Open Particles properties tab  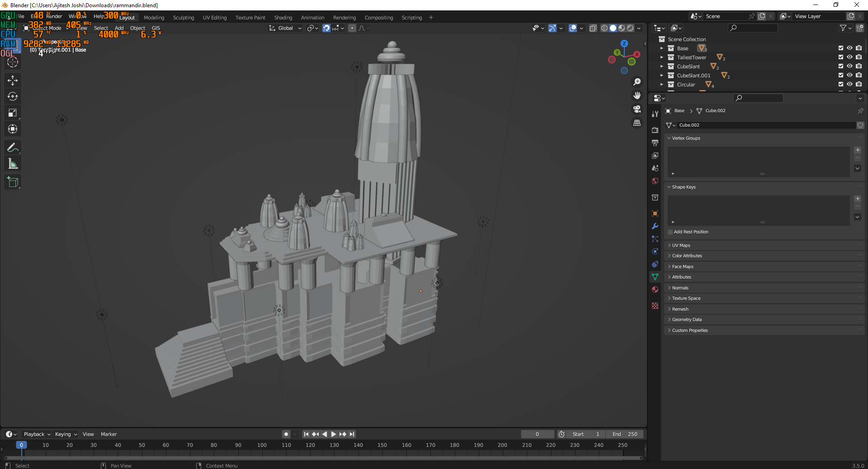pyautogui.click(x=655, y=239)
